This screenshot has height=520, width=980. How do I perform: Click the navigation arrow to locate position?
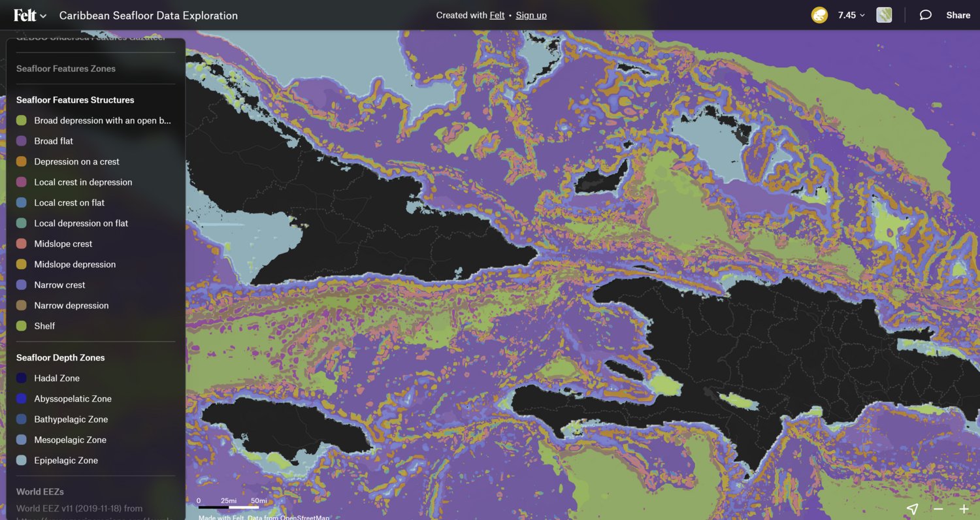tap(912, 508)
